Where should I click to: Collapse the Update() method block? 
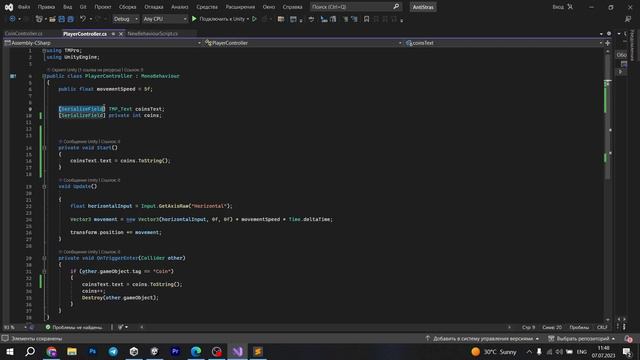pos(44,187)
